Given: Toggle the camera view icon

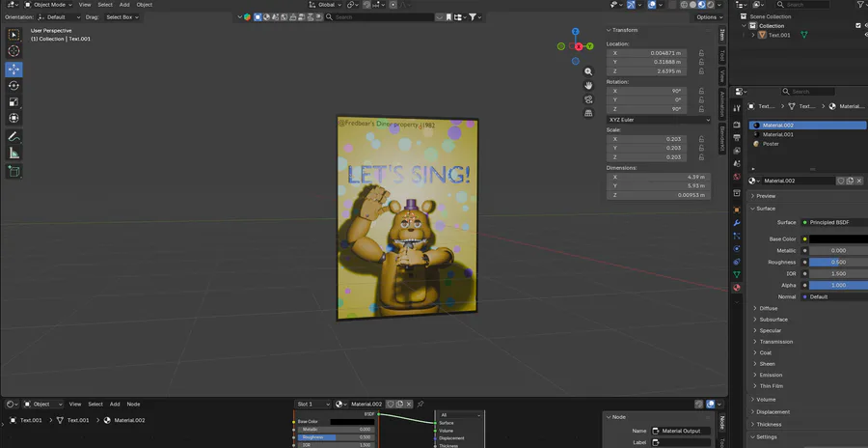Looking at the screenshot, I should (588, 99).
